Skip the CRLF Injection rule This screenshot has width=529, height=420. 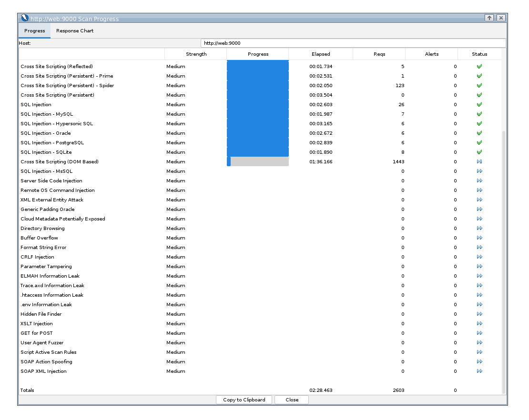[x=480, y=257]
